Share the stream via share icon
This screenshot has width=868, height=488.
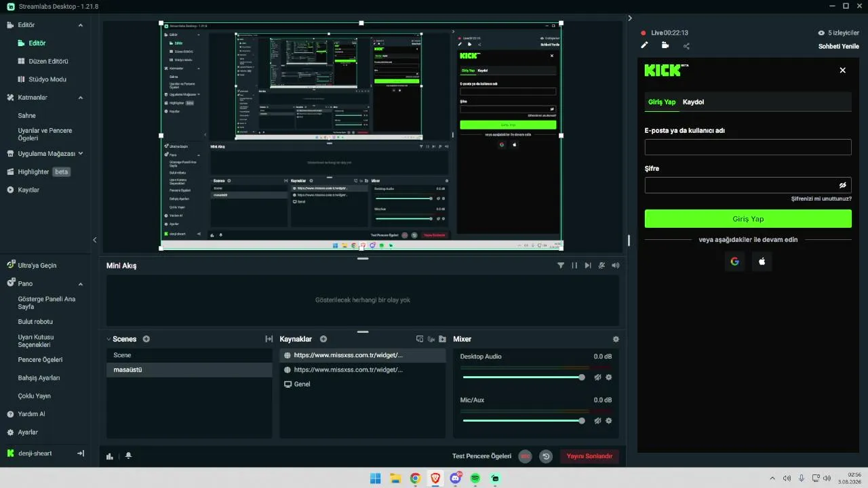(x=686, y=46)
